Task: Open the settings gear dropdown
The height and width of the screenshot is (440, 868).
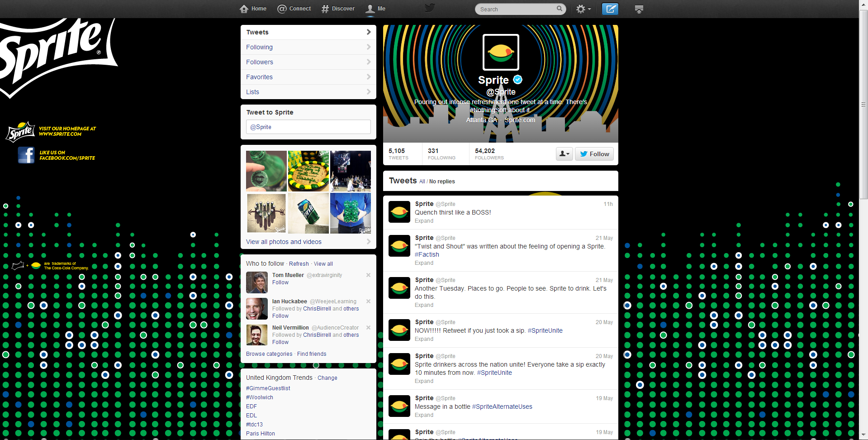Action: (x=583, y=9)
